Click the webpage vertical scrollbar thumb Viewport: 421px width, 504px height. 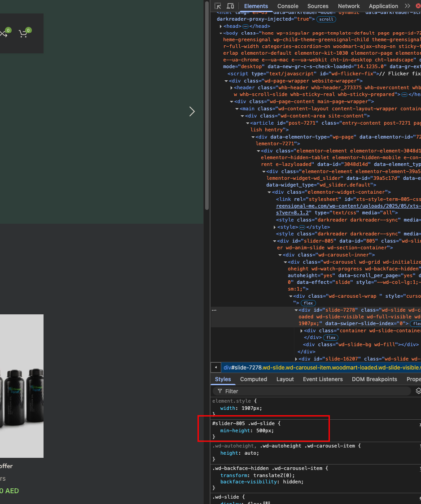(207, 106)
